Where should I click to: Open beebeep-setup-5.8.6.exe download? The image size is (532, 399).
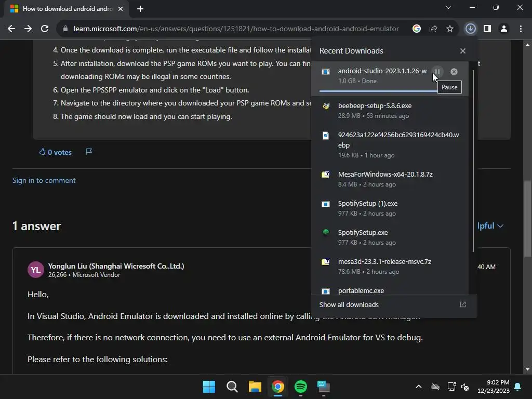(x=390, y=111)
